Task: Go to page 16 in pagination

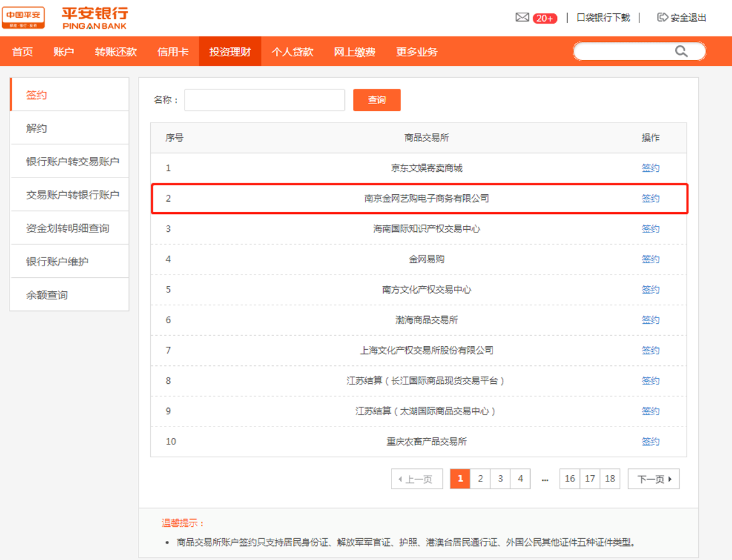Action: [x=570, y=479]
